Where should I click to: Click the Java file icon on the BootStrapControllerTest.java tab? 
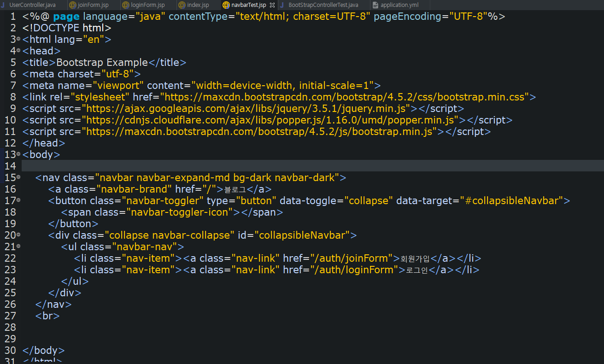(x=282, y=5)
